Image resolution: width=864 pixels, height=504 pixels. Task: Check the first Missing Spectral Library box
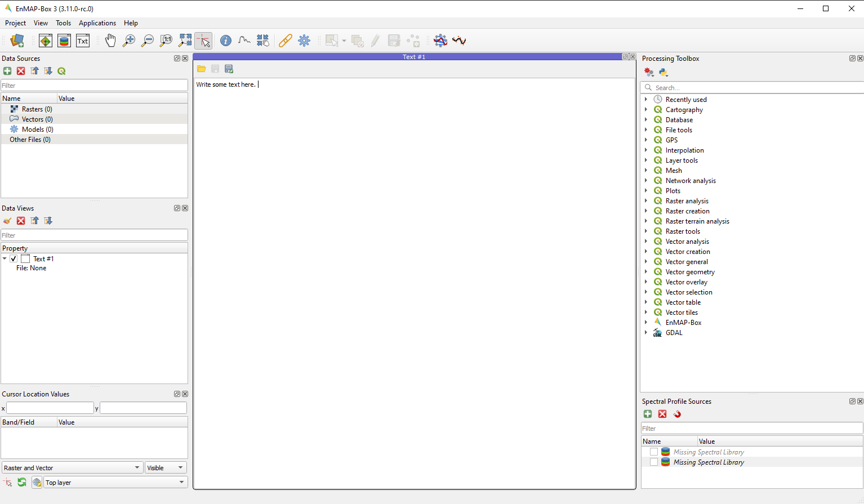(654, 452)
